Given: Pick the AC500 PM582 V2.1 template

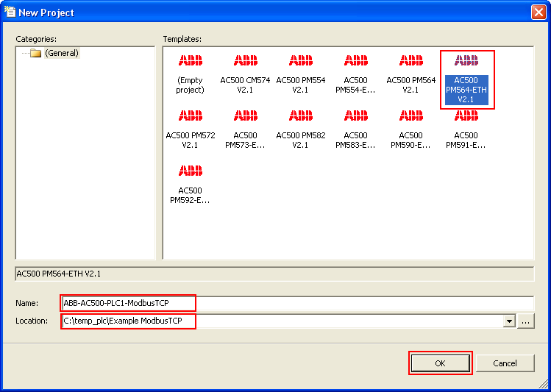Looking at the screenshot, I should (300, 129).
